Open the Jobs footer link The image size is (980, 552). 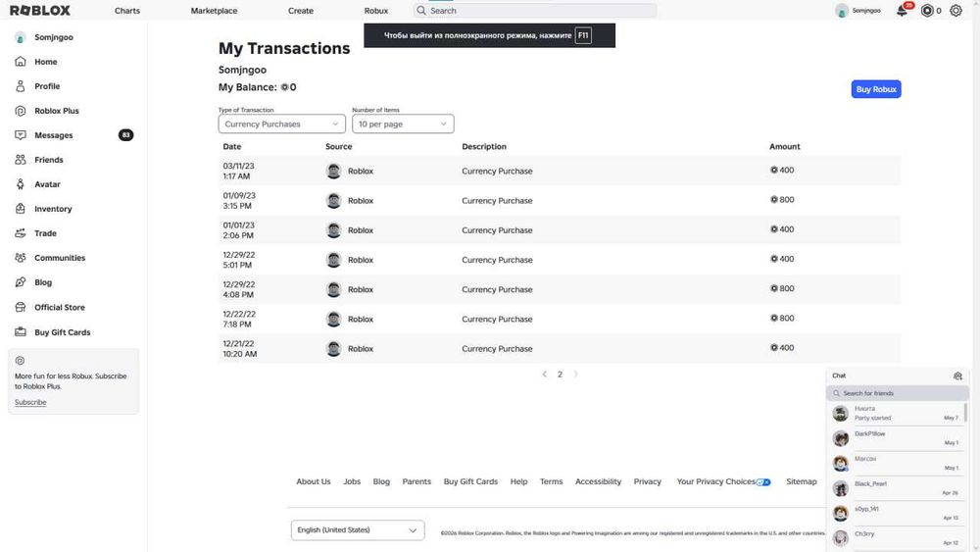(352, 481)
